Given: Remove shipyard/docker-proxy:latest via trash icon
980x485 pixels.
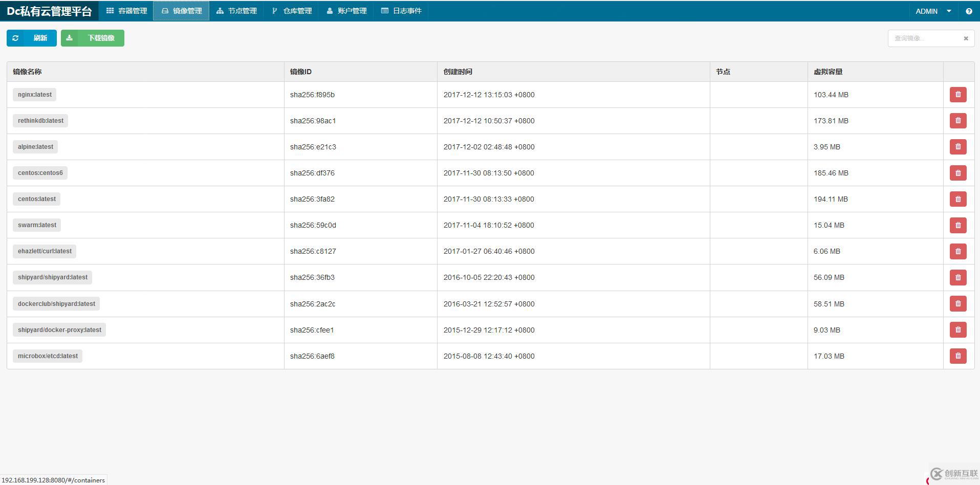Looking at the screenshot, I should pos(957,330).
